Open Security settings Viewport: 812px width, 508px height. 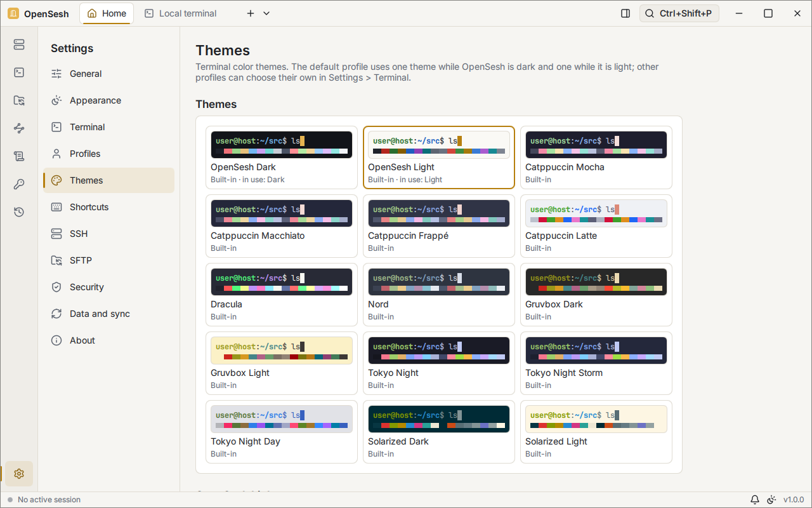pos(108,287)
